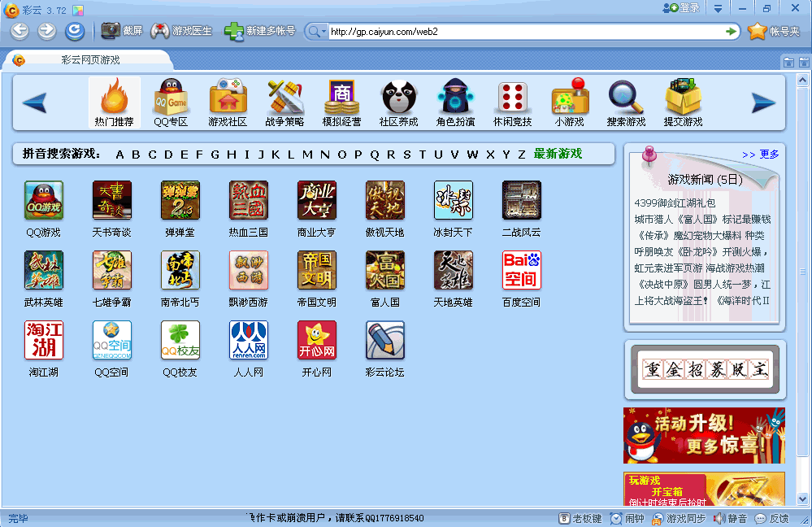Open 游戏医生 tool

(181, 31)
